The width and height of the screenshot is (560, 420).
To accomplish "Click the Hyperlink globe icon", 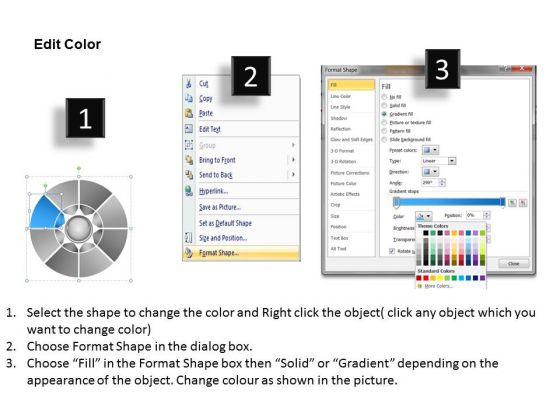I will coord(189,191).
